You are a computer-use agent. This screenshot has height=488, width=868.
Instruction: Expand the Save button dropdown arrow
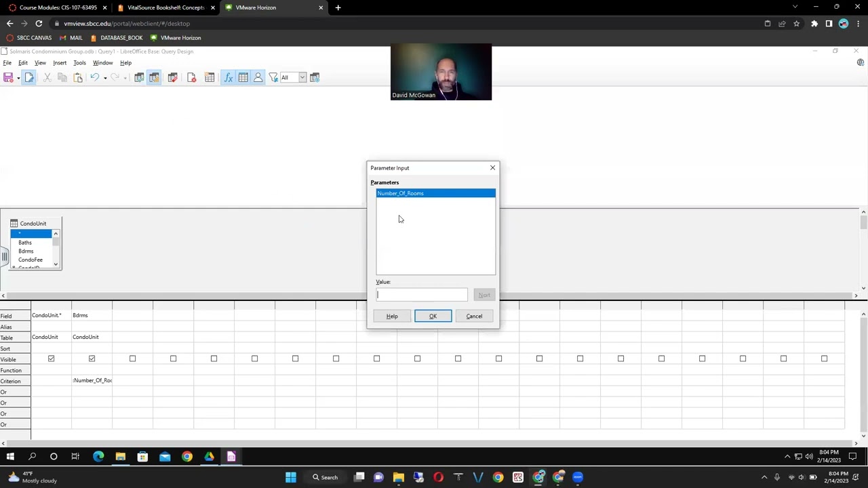(x=18, y=78)
